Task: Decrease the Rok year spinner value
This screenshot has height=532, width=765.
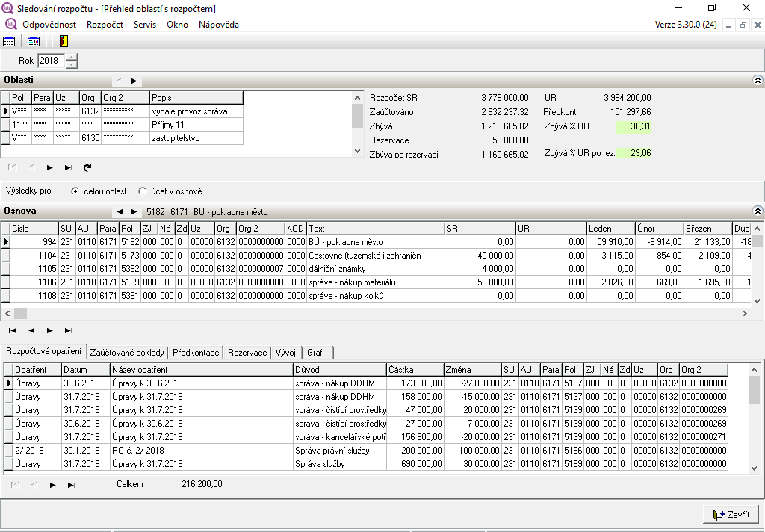Action: pos(72,64)
